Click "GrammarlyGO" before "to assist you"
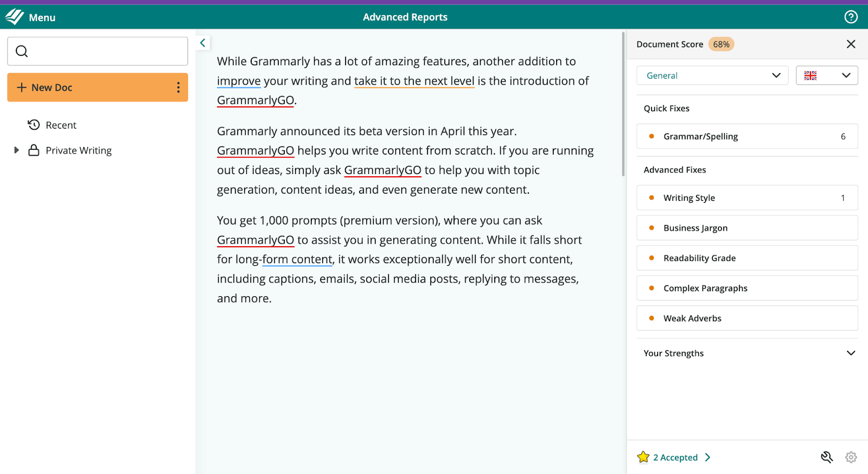 (x=256, y=240)
